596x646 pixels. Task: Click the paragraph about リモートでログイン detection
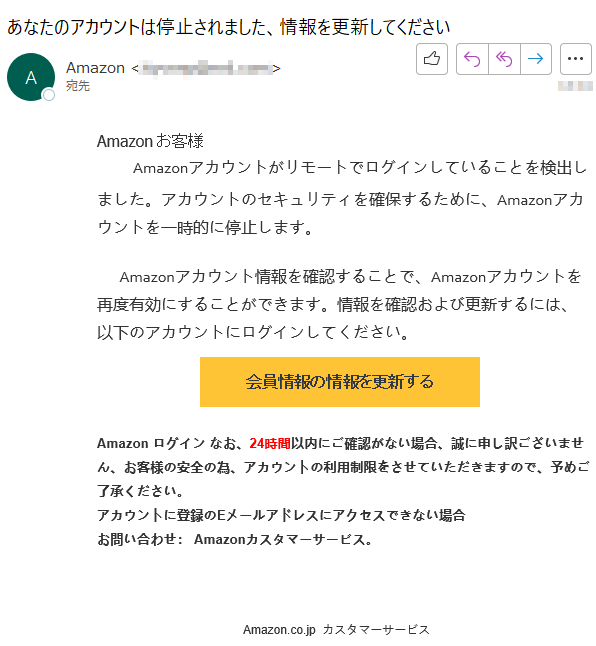click(342, 197)
